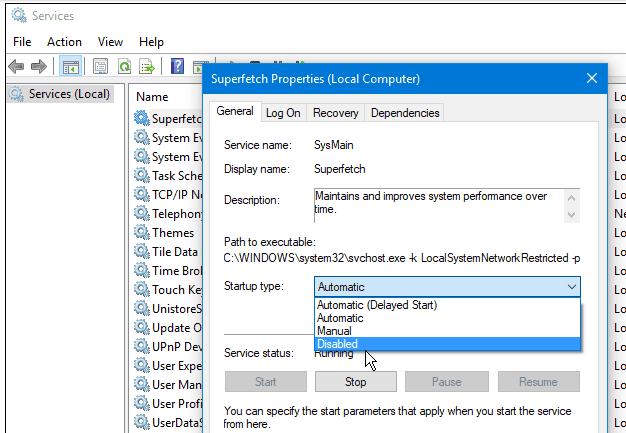The height and width of the screenshot is (433, 626).
Task: Click the gear icon next to User Manager row
Action: [x=142, y=385]
